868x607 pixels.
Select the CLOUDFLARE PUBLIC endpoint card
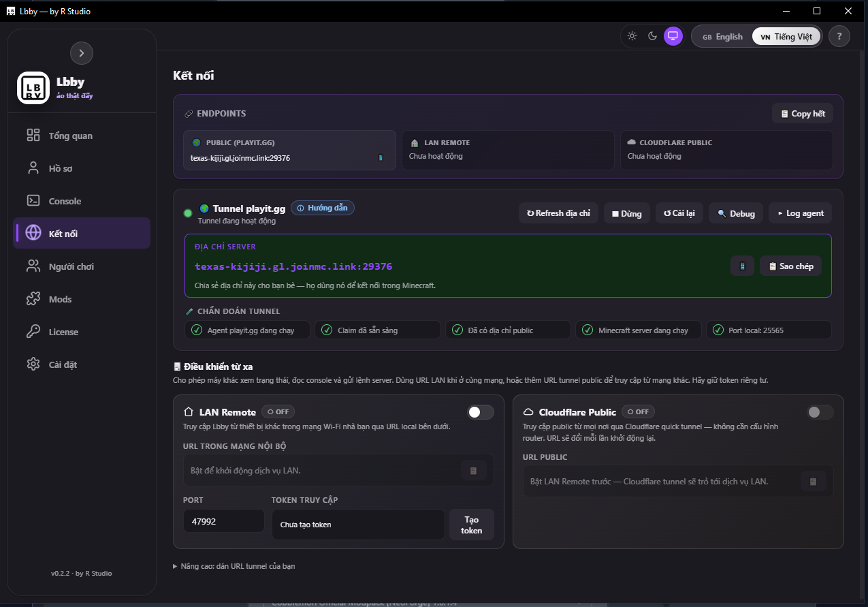pos(726,150)
